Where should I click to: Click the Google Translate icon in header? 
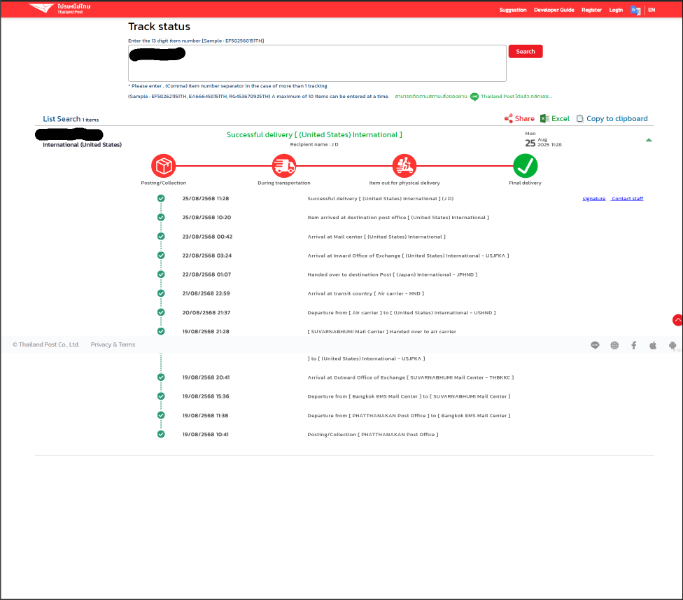point(635,10)
